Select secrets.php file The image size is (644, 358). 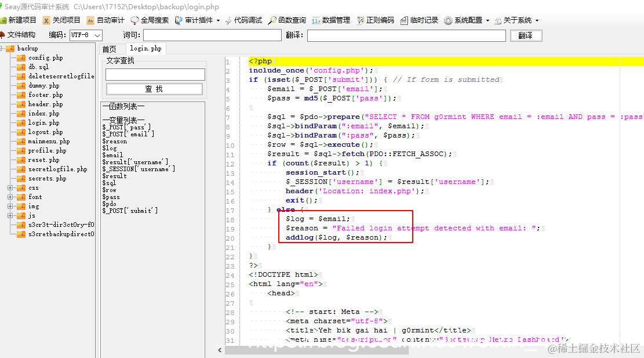tap(47, 178)
